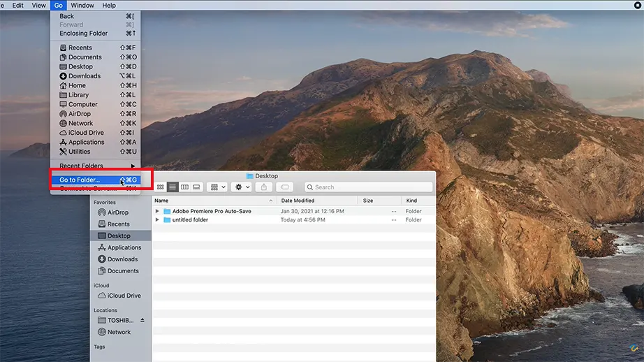Choose Downloads in Go menu
The width and height of the screenshot is (644, 362).
tap(95, 76)
